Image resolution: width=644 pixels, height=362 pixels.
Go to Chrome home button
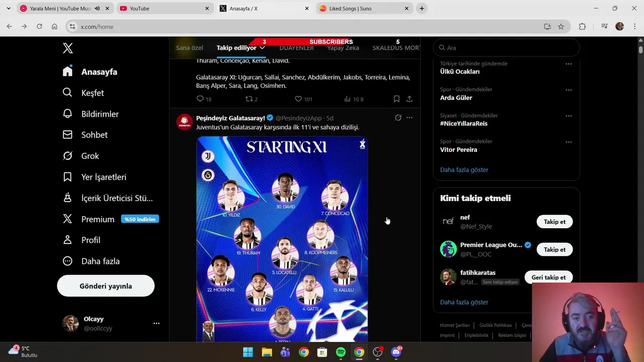54,27
